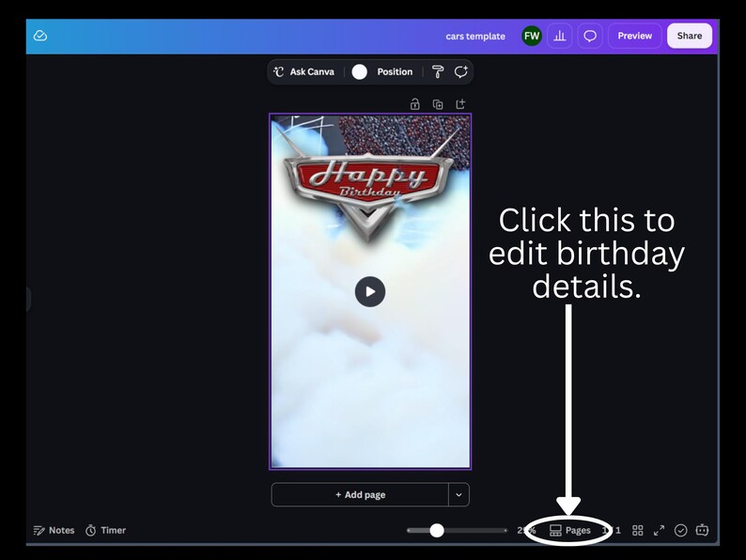This screenshot has height=560, width=746.
Task: Click the copy style paint roller icon
Action: coord(438,71)
